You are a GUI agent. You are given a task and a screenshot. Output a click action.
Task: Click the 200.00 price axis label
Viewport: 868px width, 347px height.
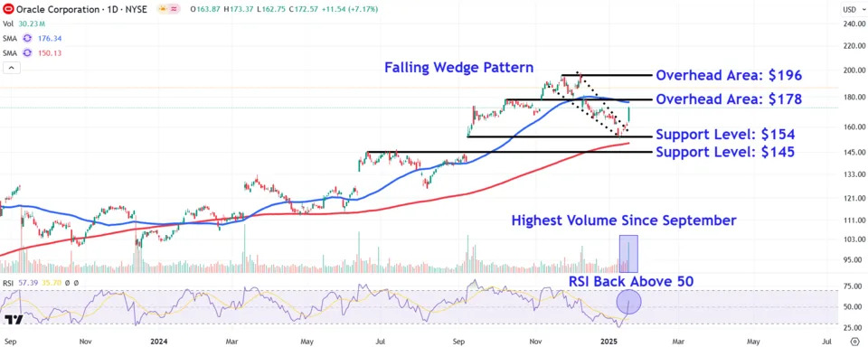(x=854, y=70)
